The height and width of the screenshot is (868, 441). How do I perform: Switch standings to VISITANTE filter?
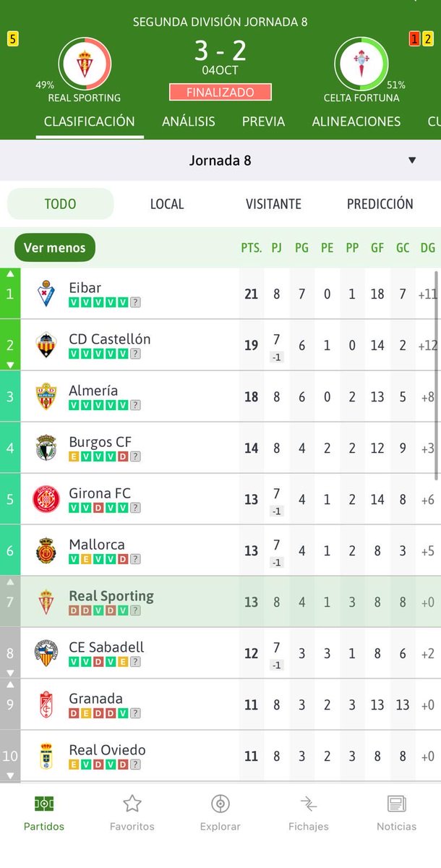click(x=273, y=204)
